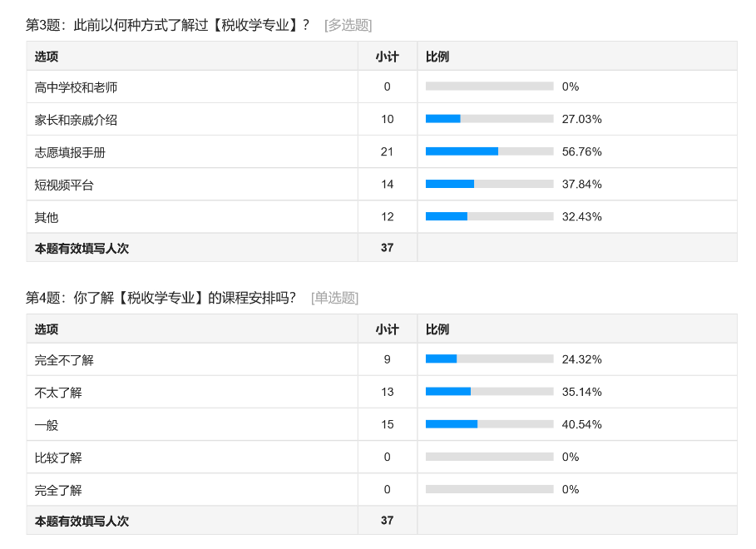
Task: Click the 志愿填报手册 progress bar
Action: point(489,151)
